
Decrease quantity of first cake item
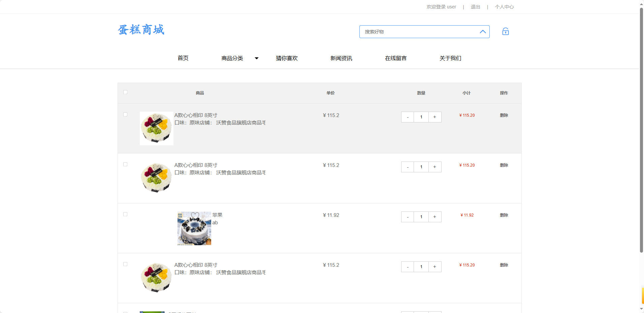pos(408,117)
